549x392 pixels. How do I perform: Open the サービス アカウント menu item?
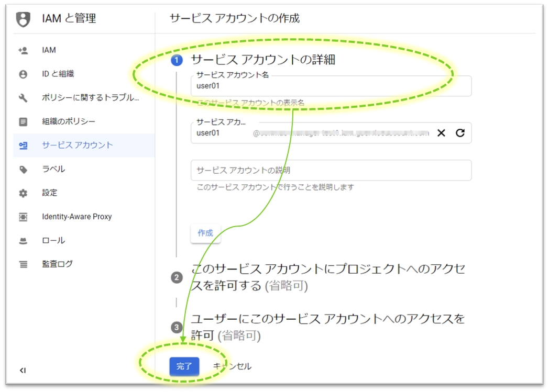(x=77, y=145)
